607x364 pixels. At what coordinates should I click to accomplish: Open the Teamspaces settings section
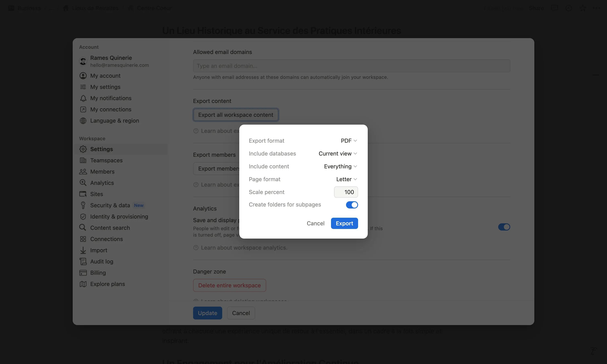(121, 160)
